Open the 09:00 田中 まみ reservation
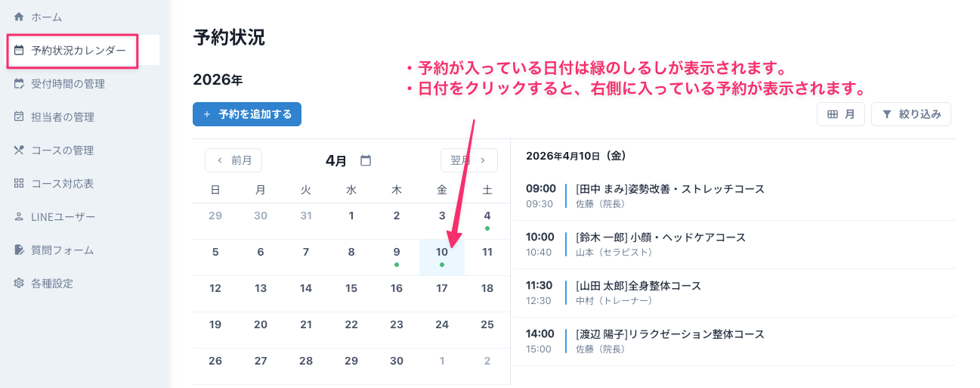The image size is (980, 388). (x=669, y=195)
